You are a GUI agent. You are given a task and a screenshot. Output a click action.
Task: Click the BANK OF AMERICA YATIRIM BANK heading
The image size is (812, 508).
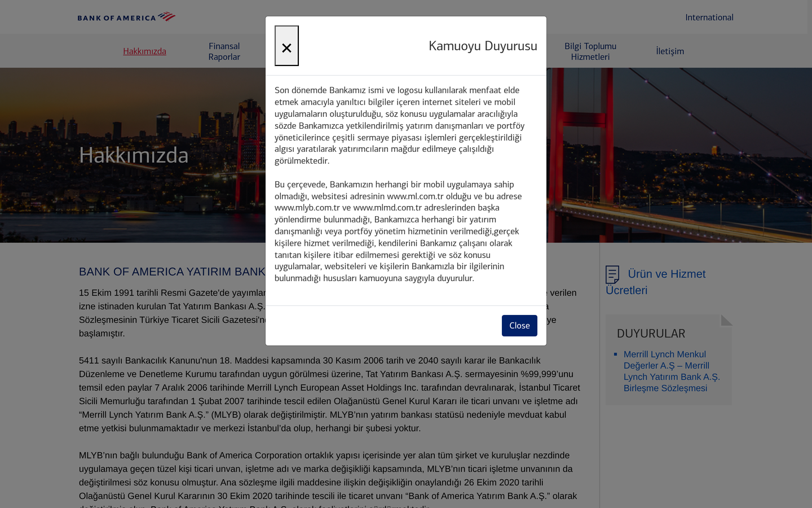click(x=172, y=271)
